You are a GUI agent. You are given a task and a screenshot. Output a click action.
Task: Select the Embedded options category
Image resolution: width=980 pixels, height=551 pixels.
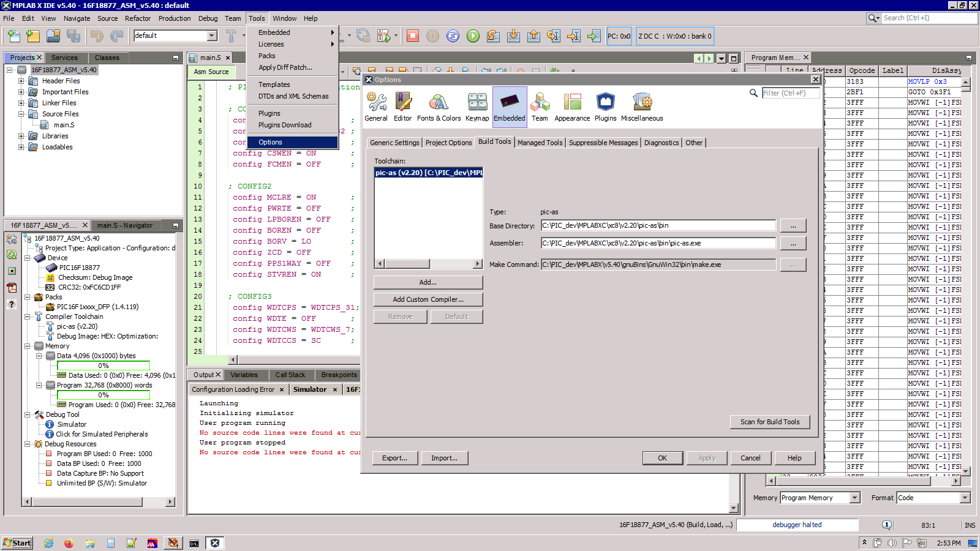pyautogui.click(x=510, y=107)
